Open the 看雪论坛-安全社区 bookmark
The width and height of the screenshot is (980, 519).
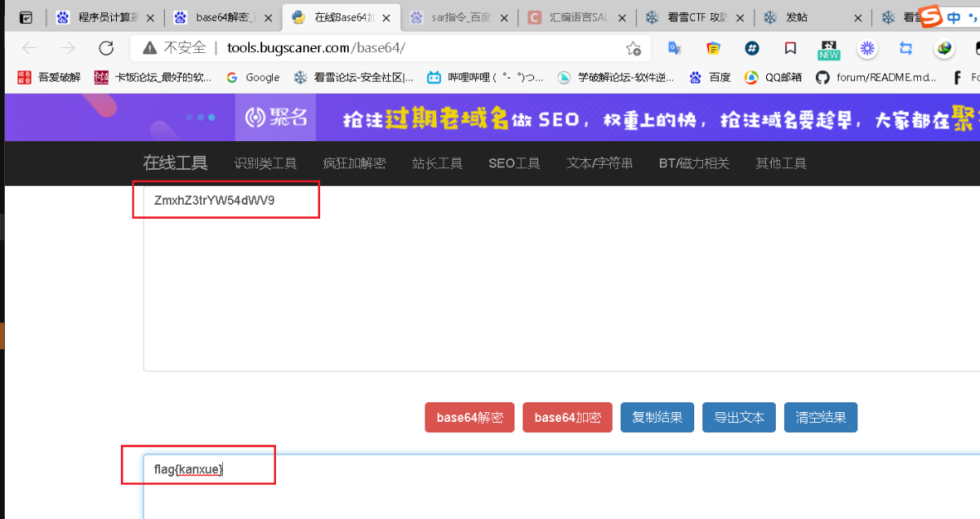click(354, 78)
